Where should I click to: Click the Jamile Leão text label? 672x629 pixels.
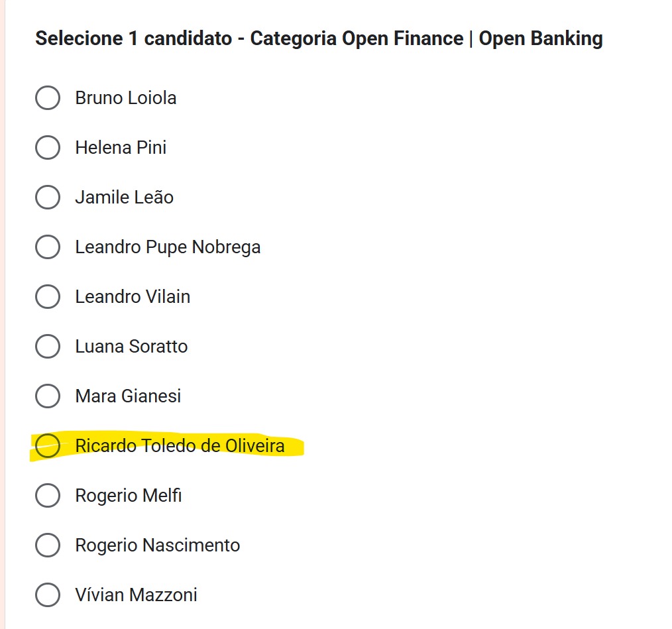125,197
